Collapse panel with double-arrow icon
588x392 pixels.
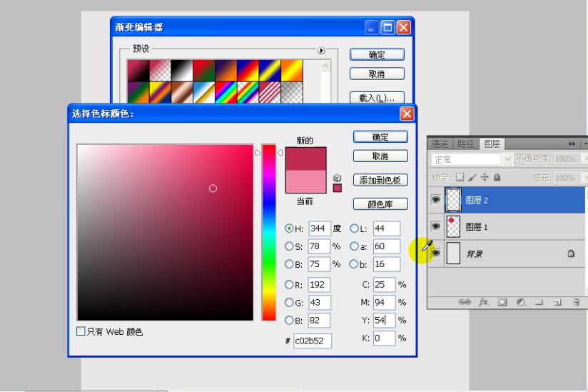pos(572,144)
